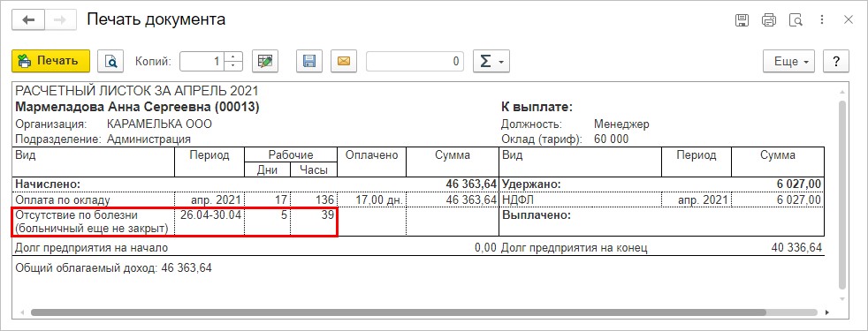Print with title bar printer icon
Screen dimensions: 868x331
[769, 20]
